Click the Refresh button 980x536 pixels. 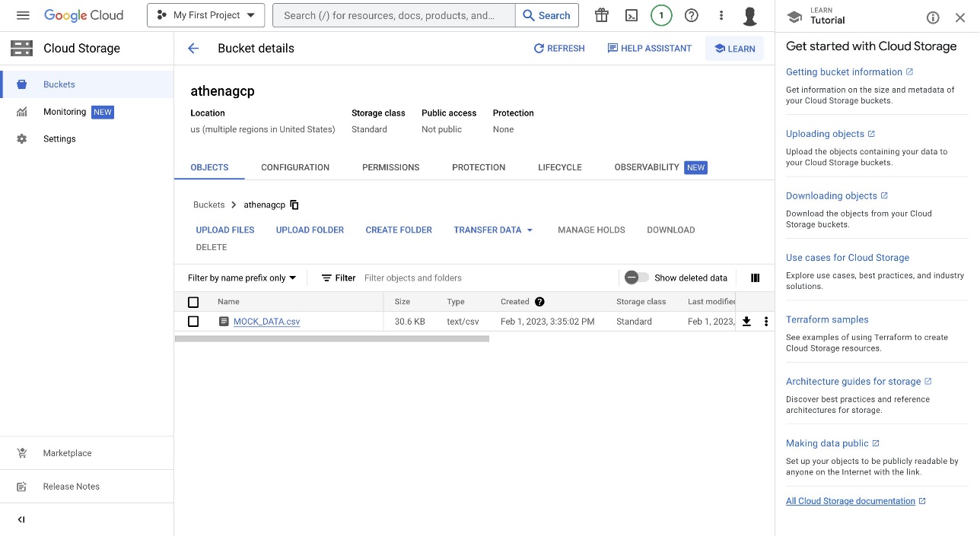pyautogui.click(x=559, y=49)
